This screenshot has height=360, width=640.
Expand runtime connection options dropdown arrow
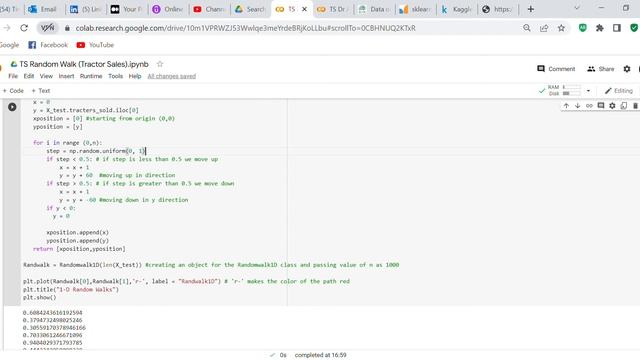click(x=588, y=91)
